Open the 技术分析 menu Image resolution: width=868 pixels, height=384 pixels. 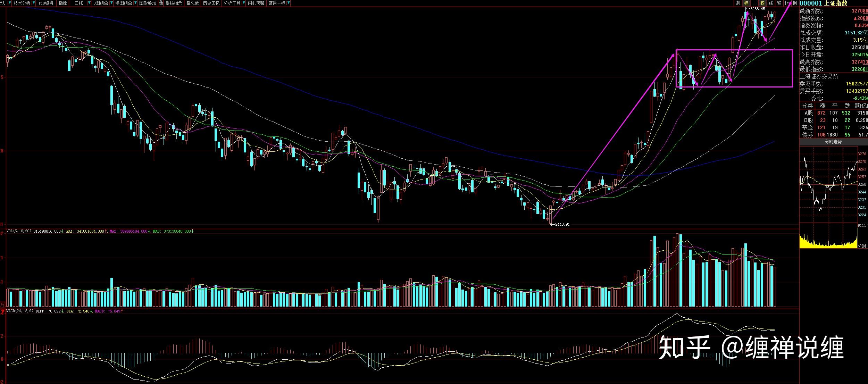pos(22,3)
